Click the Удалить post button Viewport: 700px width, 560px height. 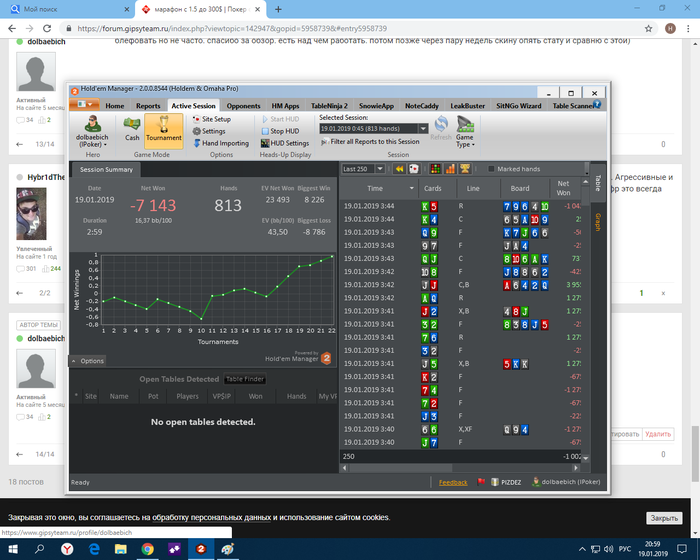point(658,434)
